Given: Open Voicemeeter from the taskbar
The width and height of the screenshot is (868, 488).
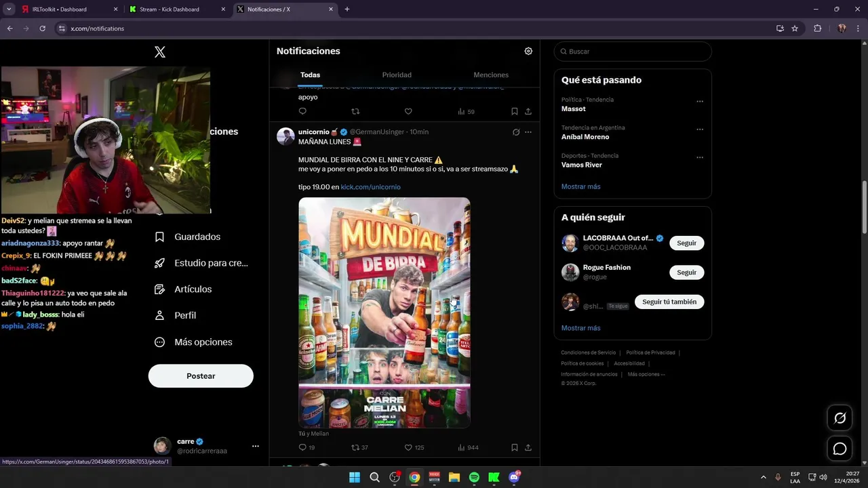Looking at the screenshot, I should [434, 477].
